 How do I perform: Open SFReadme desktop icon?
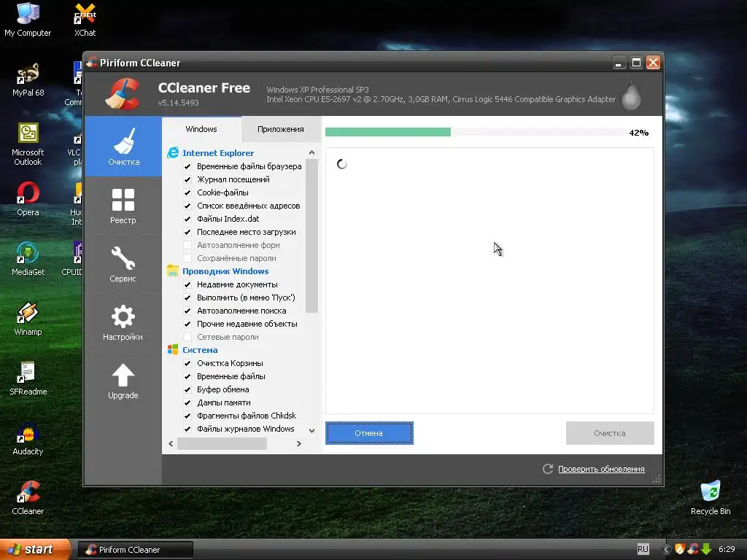coord(28,379)
